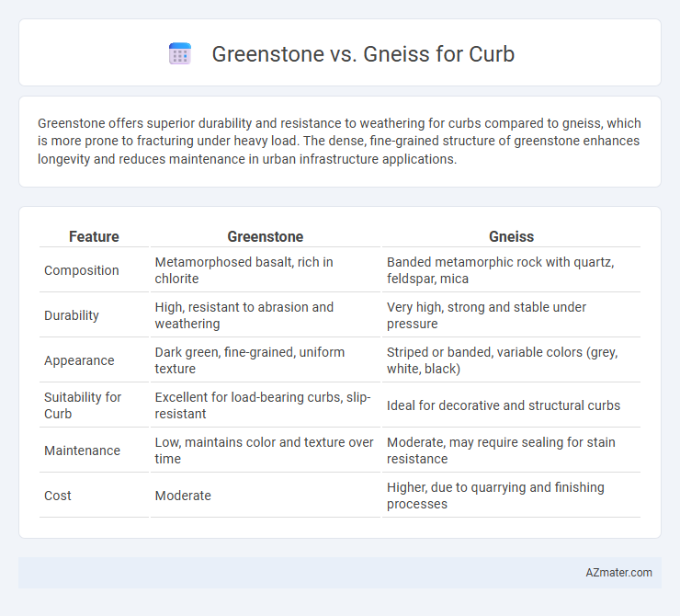Select the 'Appearance' row label
Viewport: 680px width, 616px height.
point(79,360)
